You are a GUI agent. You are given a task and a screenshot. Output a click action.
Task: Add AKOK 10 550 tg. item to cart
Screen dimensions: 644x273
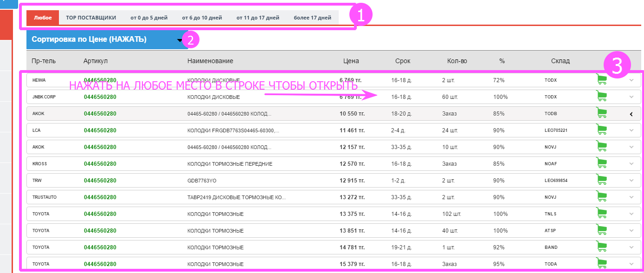(x=601, y=113)
